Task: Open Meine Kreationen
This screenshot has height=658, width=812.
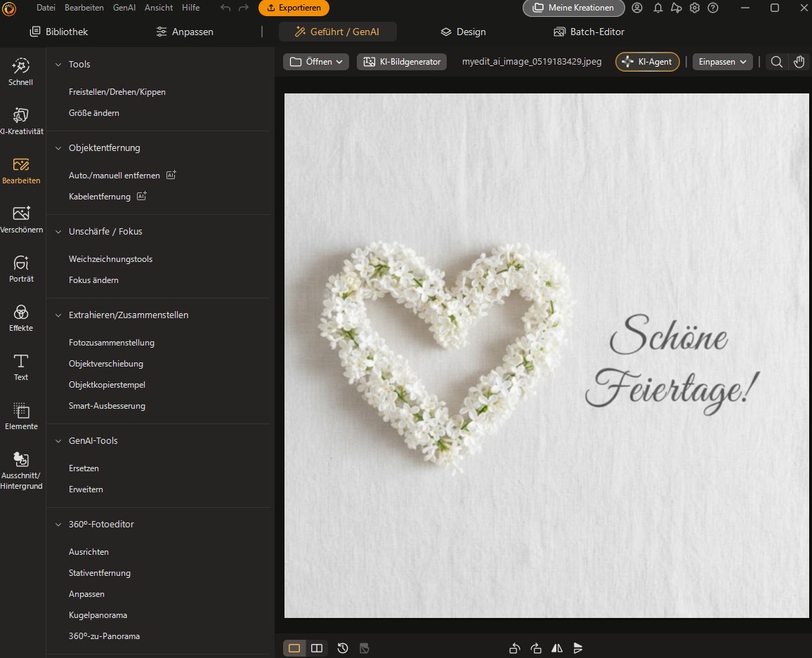Action: pyautogui.click(x=573, y=8)
